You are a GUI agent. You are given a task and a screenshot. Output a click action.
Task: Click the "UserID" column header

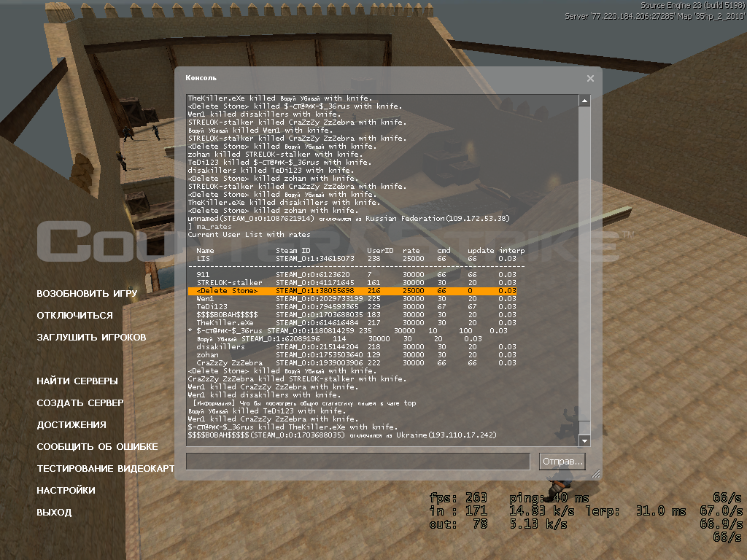pyautogui.click(x=380, y=251)
